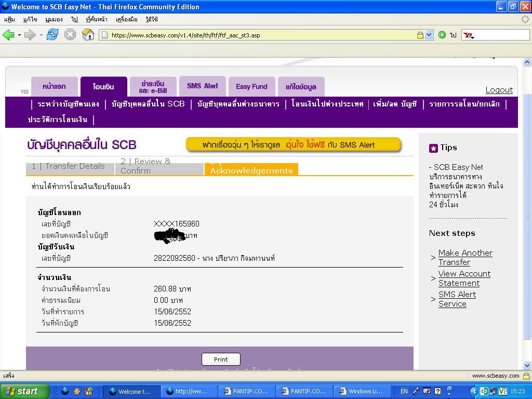
Task: Expand the address bar history dropdown
Action: coord(429,35)
